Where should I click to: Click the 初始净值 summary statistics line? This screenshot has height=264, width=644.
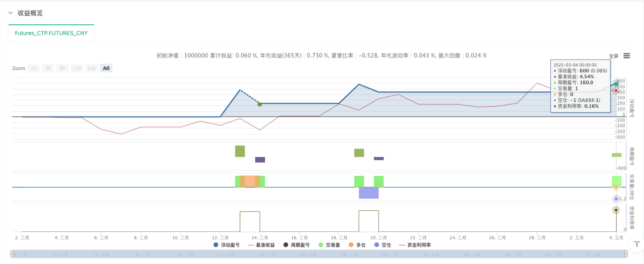[322, 56]
